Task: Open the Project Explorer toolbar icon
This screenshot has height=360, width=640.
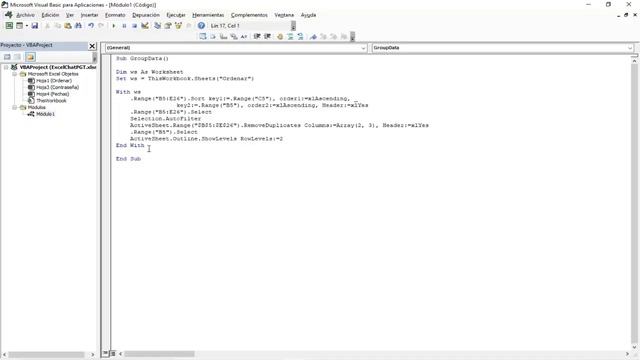Action: [x=158, y=26]
